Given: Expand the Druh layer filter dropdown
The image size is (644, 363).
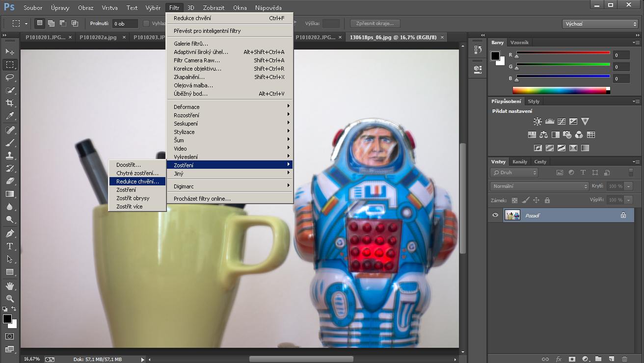Looking at the screenshot, I should (514, 173).
